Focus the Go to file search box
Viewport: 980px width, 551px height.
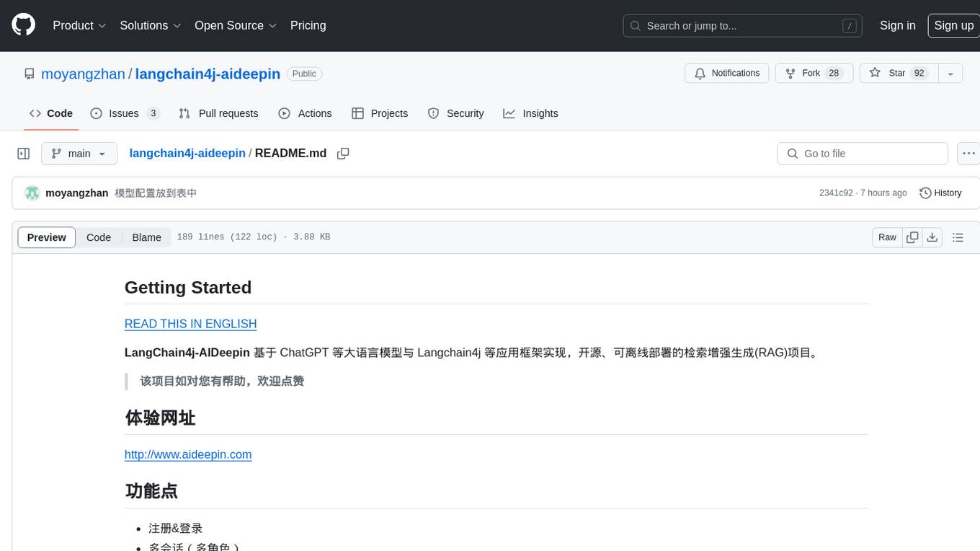(863, 154)
